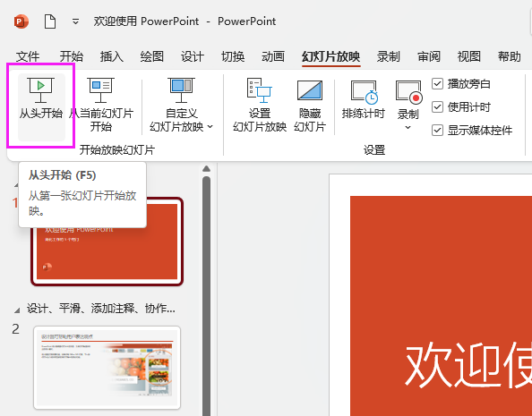This screenshot has height=416, width=532.
Task: Click the 录制 record icon in ribbon
Action: (x=408, y=91)
